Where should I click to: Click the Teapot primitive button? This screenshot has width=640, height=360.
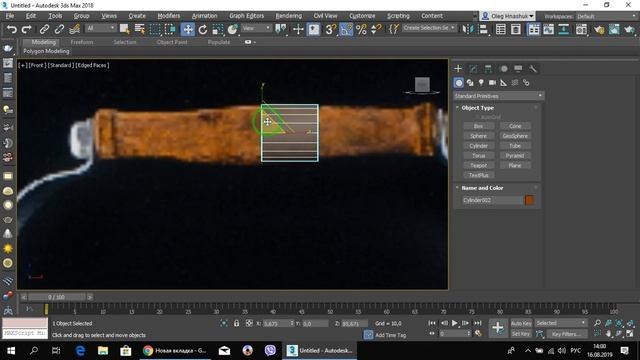(478, 165)
